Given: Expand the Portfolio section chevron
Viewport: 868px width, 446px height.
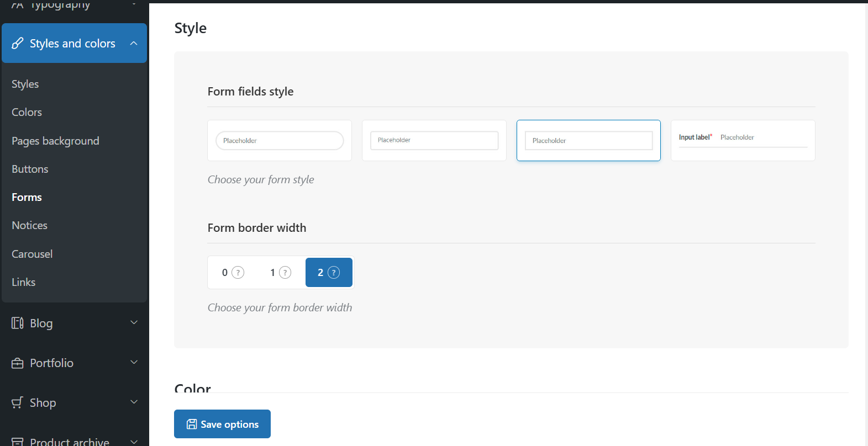Looking at the screenshot, I should coord(134,362).
